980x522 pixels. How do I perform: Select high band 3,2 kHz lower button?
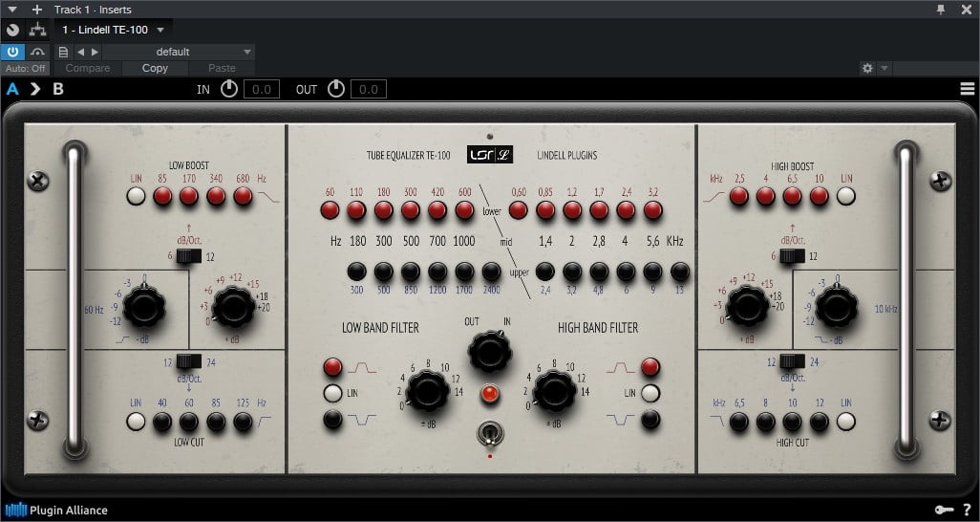[x=653, y=209]
